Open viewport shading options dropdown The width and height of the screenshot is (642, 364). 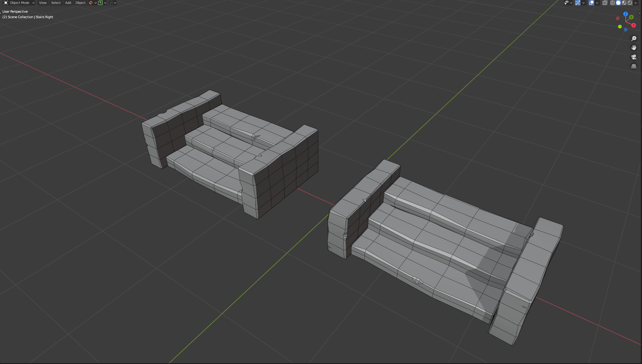(636, 3)
